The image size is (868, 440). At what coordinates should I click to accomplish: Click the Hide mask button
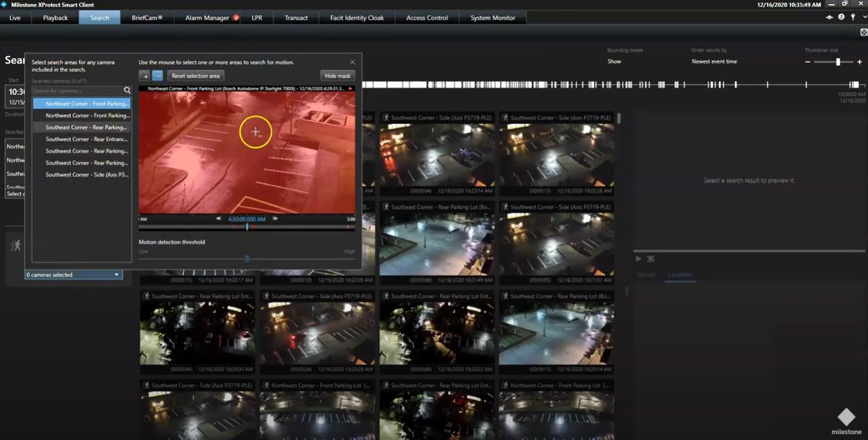pos(337,76)
